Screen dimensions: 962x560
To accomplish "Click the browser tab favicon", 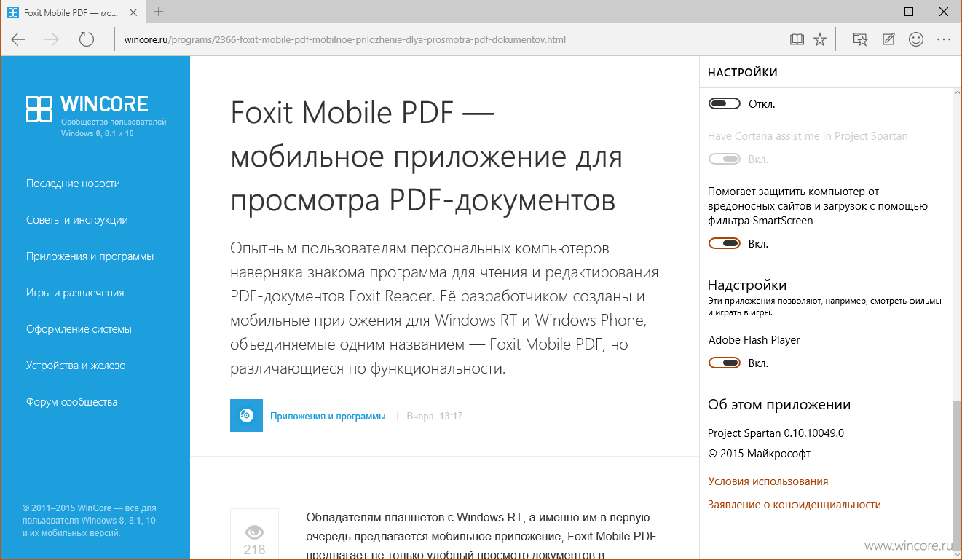I will click(13, 12).
